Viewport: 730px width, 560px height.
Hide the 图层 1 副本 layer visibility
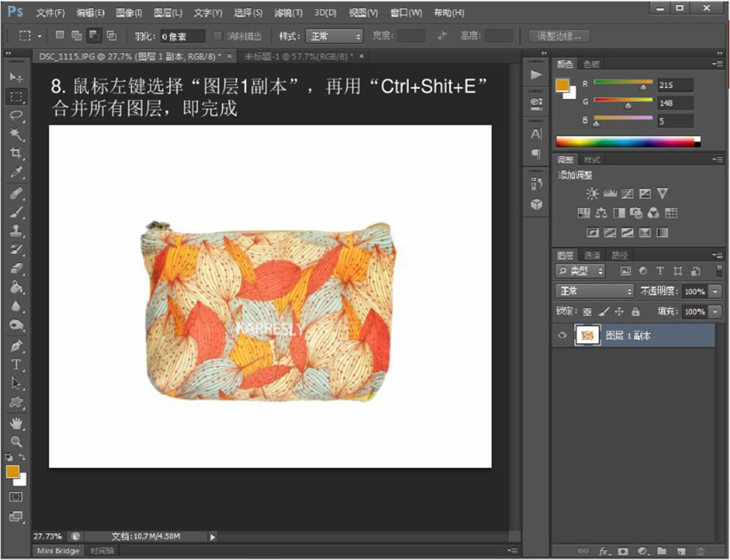pyautogui.click(x=564, y=335)
